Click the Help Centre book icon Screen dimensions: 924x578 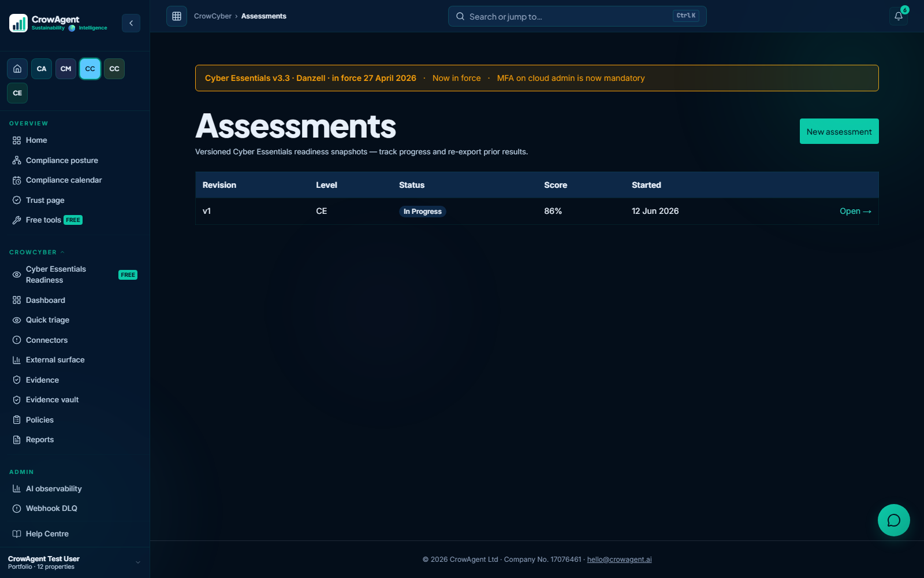pyautogui.click(x=17, y=534)
